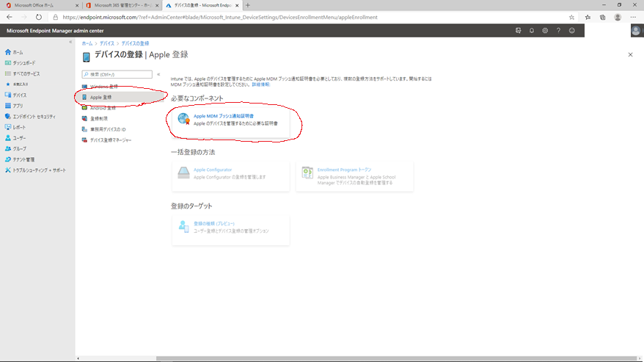The width and height of the screenshot is (644, 362).
Task: Open All services (すべてのサービス) item
Action: click(22, 73)
